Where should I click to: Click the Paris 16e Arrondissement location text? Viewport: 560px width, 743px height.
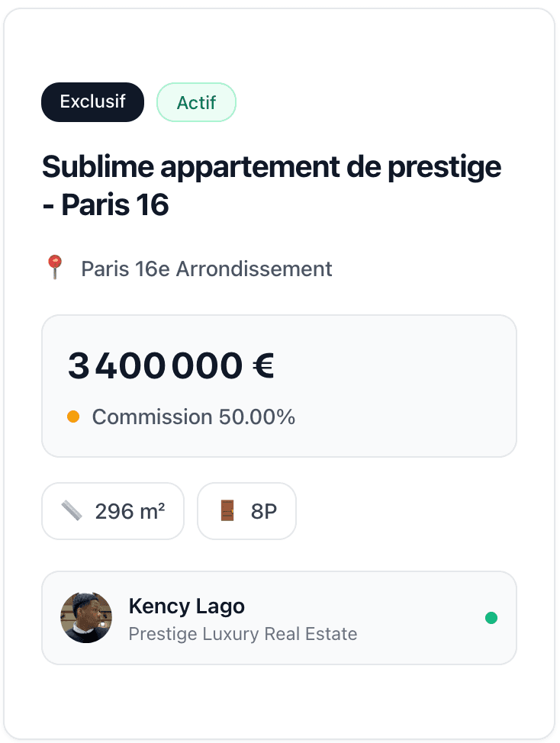tap(207, 269)
